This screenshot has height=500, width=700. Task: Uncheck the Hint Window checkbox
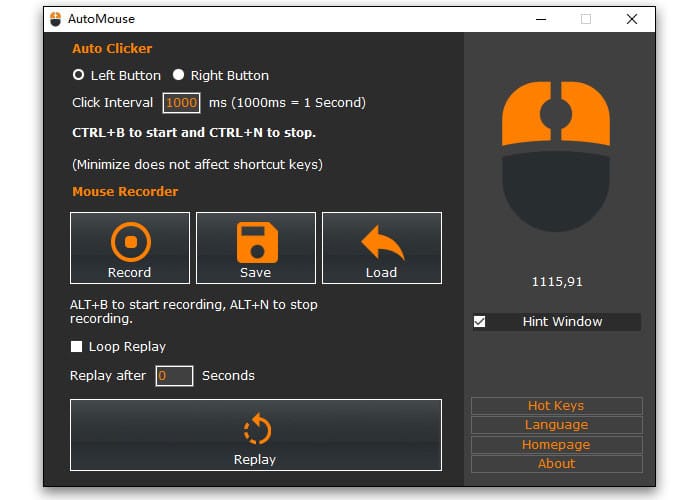click(x=480, y=322)
